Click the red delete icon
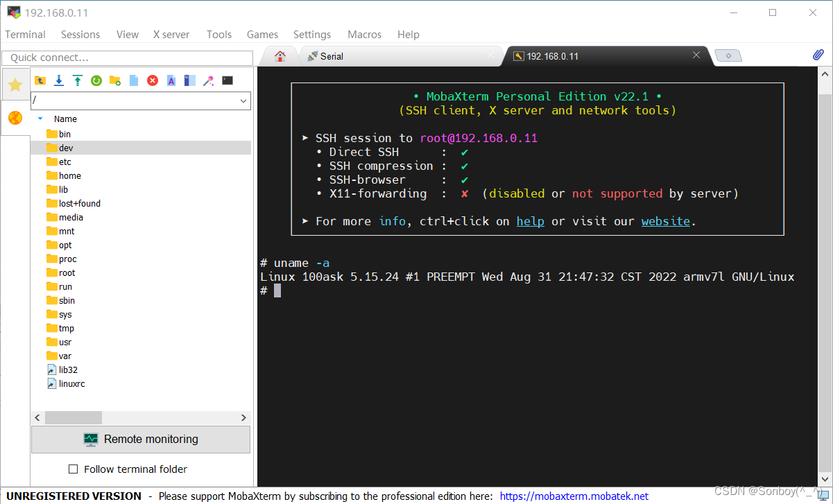Viewport: 833px width, 504px height. [153, 80]
